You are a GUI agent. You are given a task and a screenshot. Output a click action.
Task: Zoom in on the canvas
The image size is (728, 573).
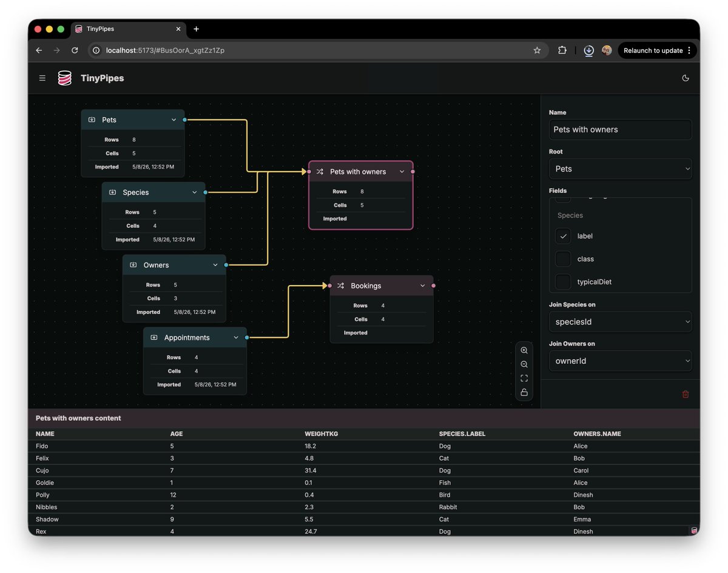click(524, 350)
